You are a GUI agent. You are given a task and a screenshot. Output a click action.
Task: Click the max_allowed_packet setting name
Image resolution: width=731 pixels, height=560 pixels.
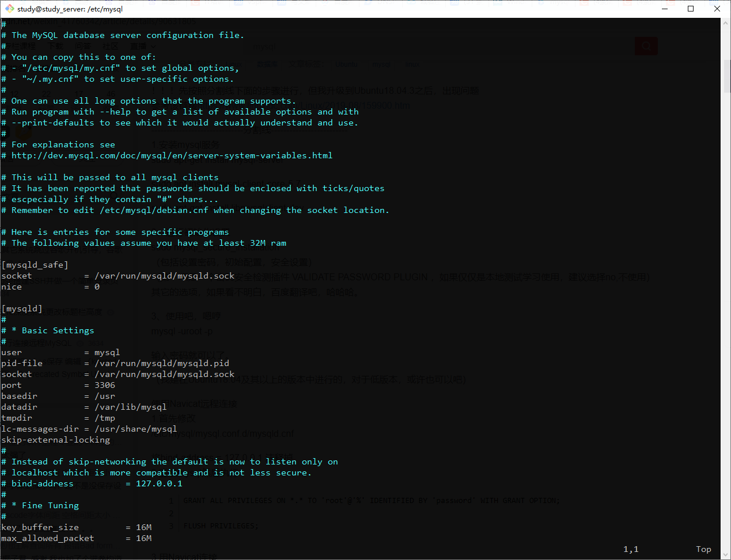[x=47, y=538]
